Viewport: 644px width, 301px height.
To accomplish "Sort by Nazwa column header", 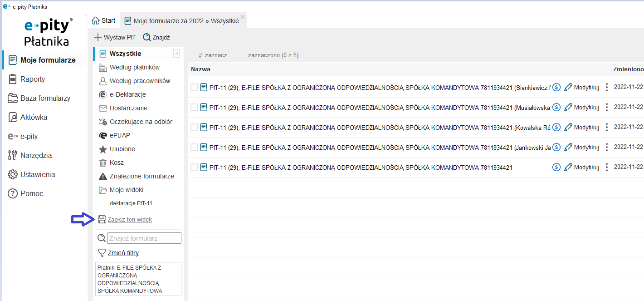I will click(200, 69).
